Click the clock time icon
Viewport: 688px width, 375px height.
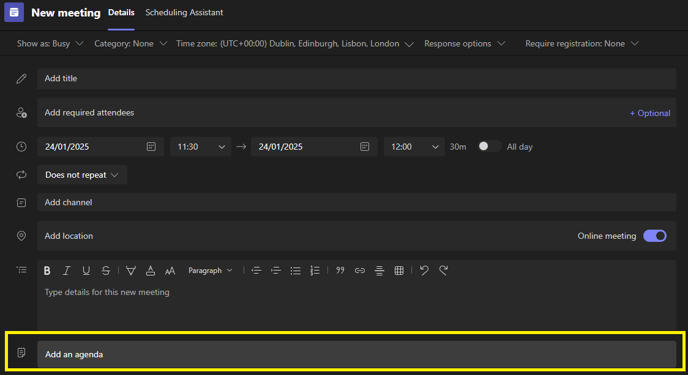coord(21,146)
